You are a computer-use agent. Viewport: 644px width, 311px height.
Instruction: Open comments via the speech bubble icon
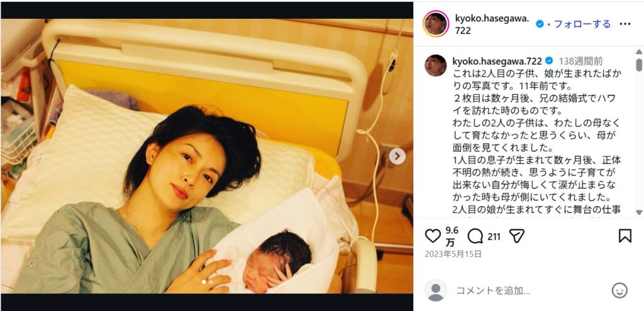475,236
